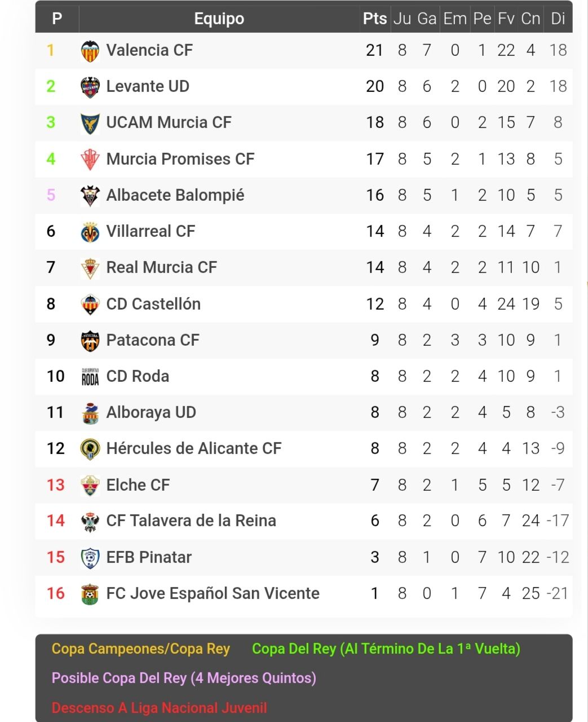Open Real Murcia CF team name
Viewport: 588px width, 722px height.
(162, 267)
